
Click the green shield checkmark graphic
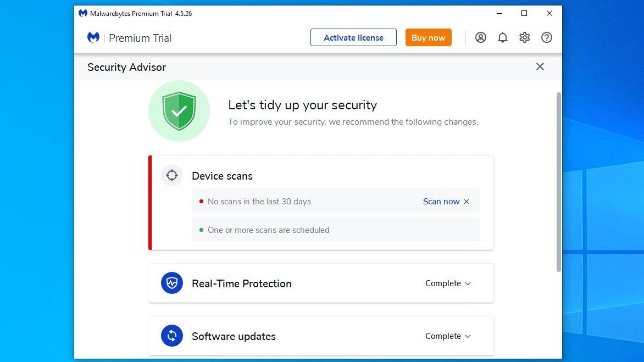(179, 110)
